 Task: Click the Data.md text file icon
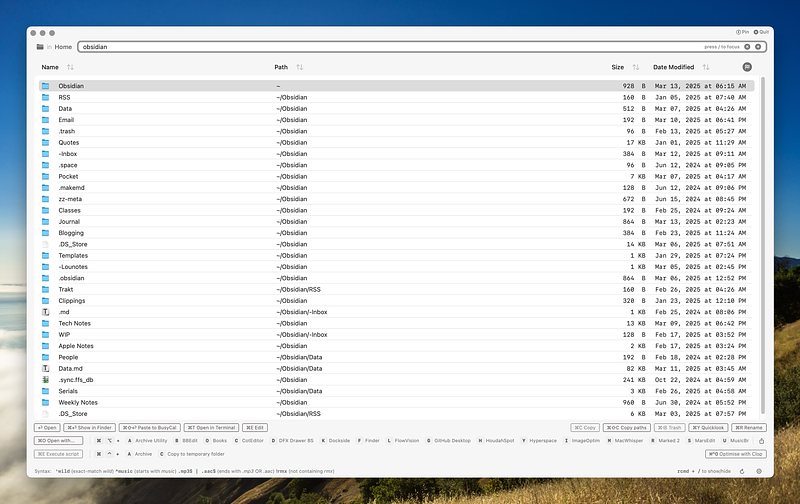tap(45, 369)
